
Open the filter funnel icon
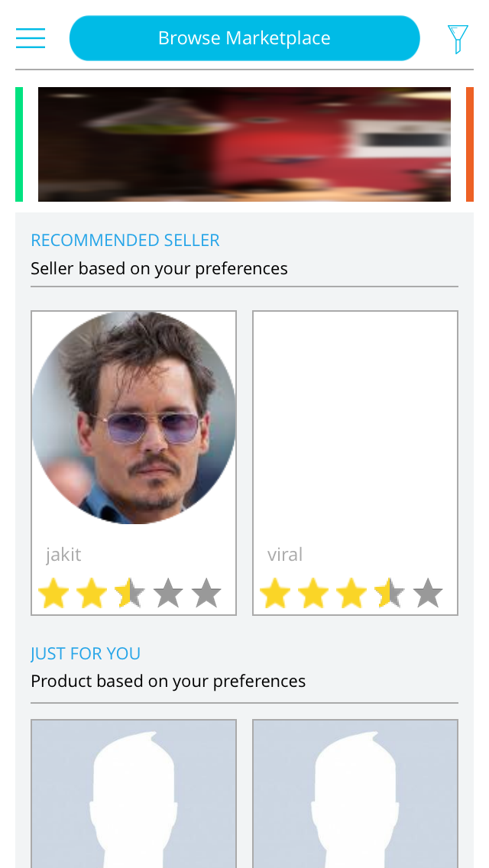457,39
